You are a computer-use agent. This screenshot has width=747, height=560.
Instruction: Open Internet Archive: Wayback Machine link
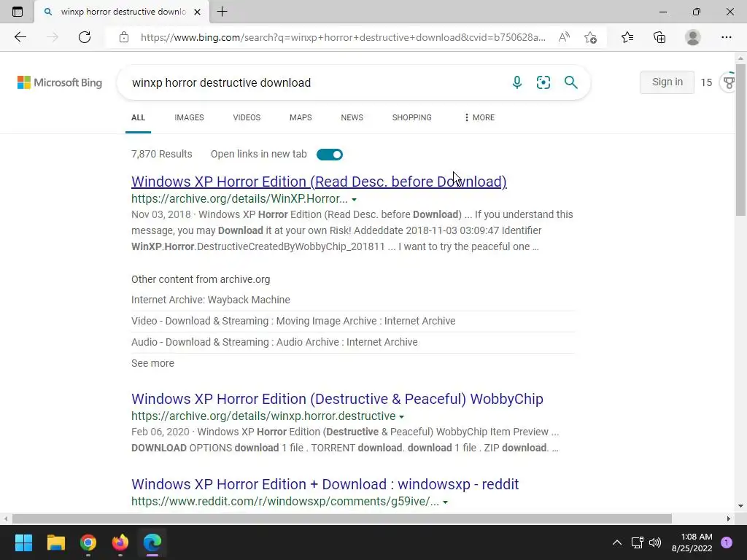(211, 300)
